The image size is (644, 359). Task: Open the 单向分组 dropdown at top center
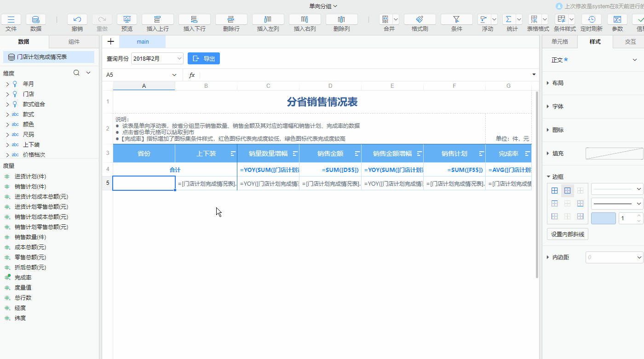[322, 6]
